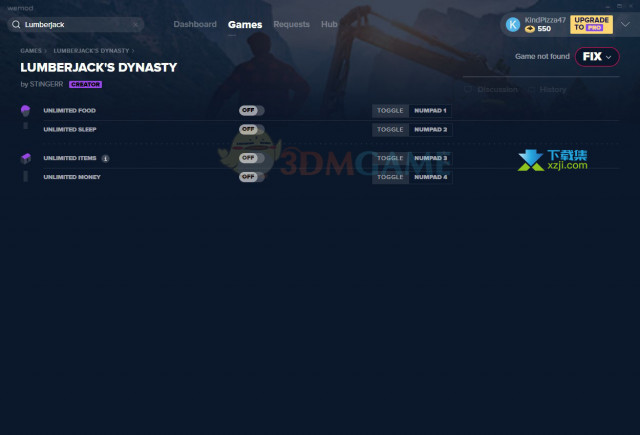Click TOGGLE button for Unlimited Food
This screenshot has width=640, height=435.
390,111
